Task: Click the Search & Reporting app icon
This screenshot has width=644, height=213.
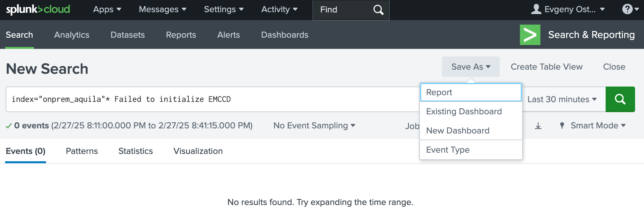Action: coord(530,35)
